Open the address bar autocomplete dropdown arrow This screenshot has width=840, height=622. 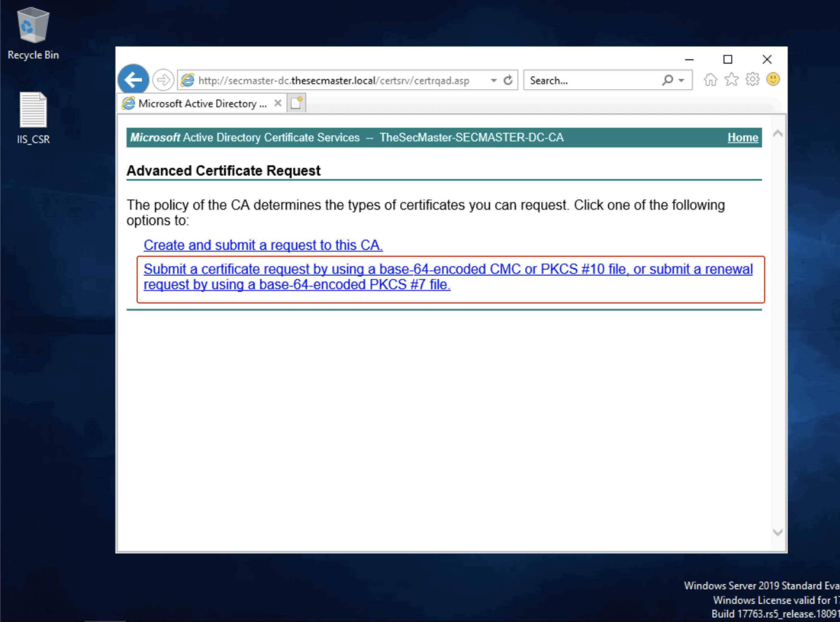(493, 80)
